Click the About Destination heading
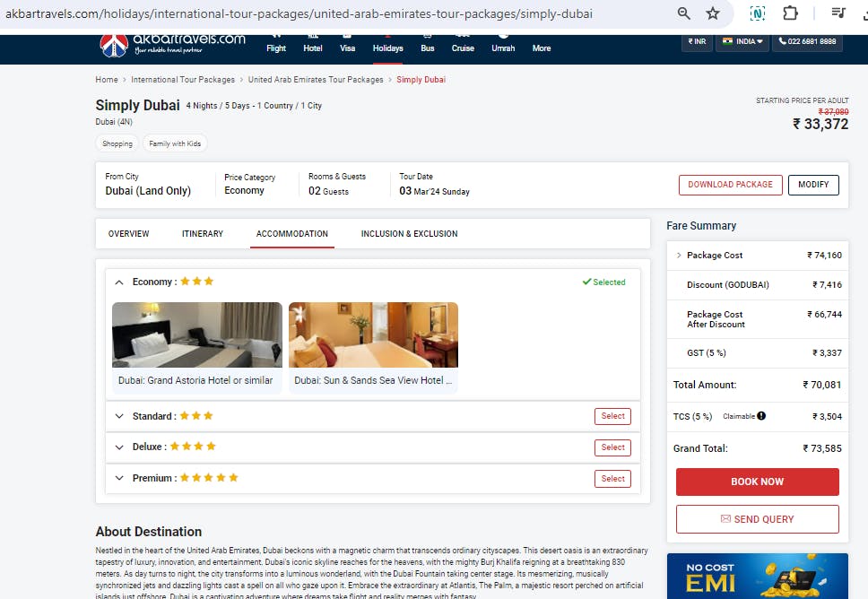Screen dimensions: 868x599 click(x=149, y=532)
